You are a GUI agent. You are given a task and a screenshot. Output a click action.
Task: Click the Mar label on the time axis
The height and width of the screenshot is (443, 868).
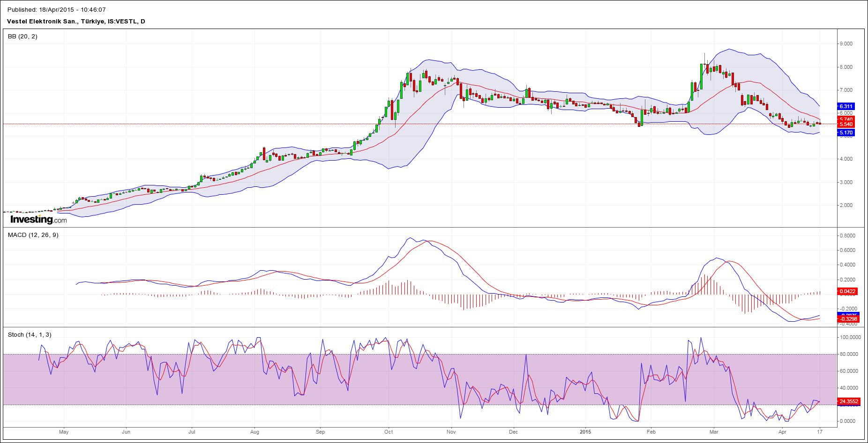[714, 432]
